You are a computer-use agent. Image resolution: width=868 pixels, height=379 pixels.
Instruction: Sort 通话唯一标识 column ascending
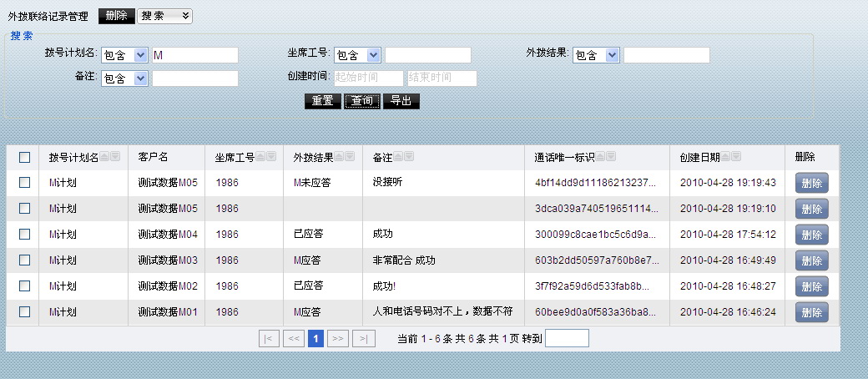600,157
